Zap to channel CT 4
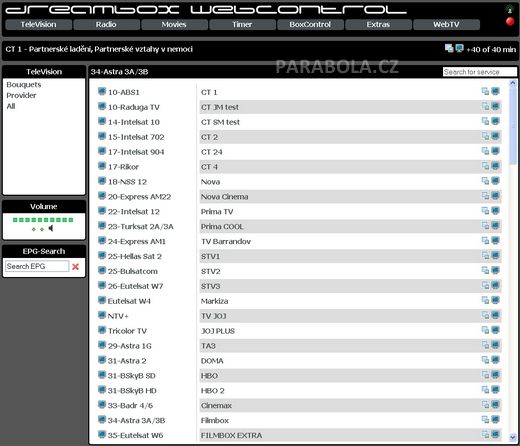The width and height of the screenshot is (520, 446). (209, 167)
